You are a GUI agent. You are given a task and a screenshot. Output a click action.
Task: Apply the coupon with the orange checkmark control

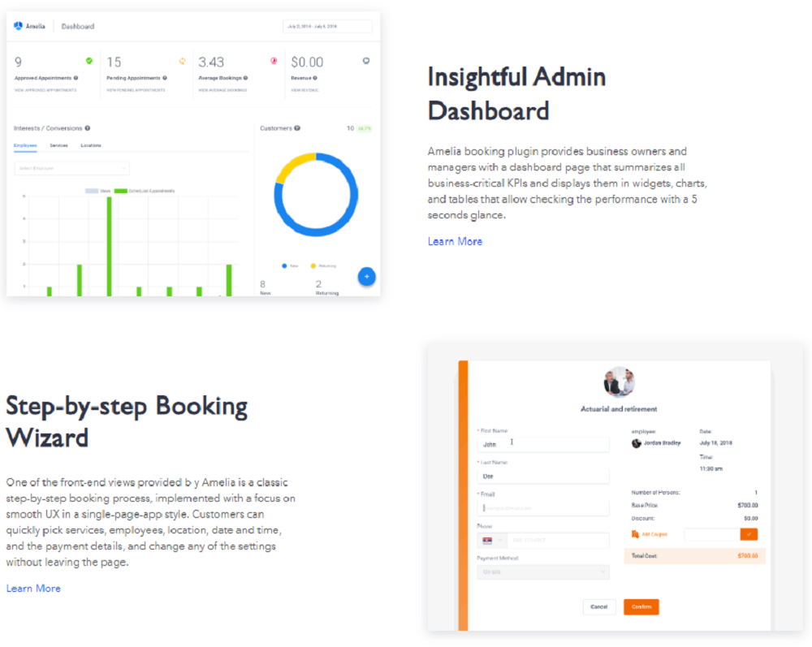point(749,534)
